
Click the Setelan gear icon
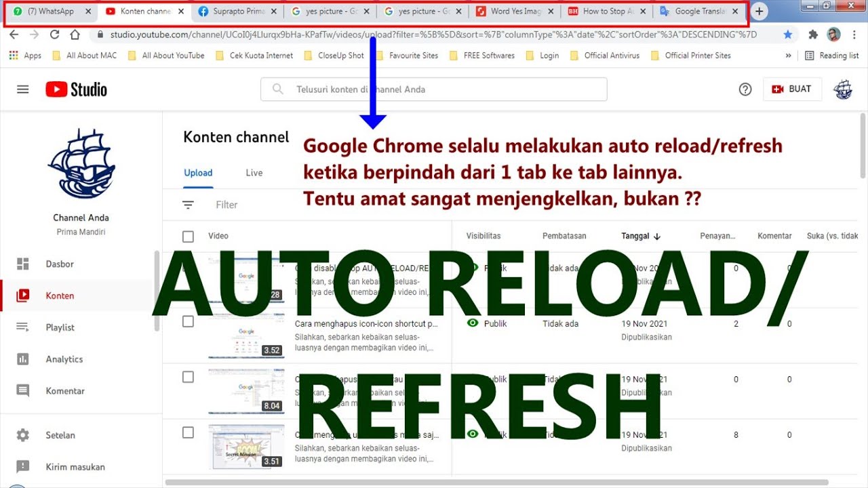(x=23, y=435)
